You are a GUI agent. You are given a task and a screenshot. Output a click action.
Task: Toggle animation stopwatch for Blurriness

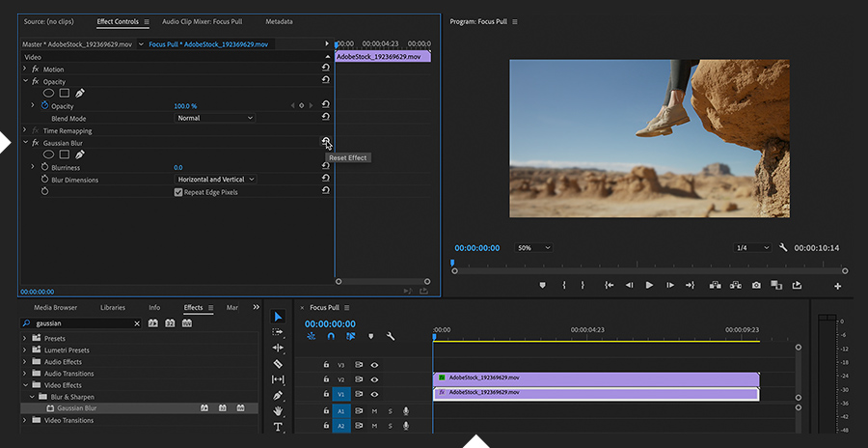coord(44,167)
